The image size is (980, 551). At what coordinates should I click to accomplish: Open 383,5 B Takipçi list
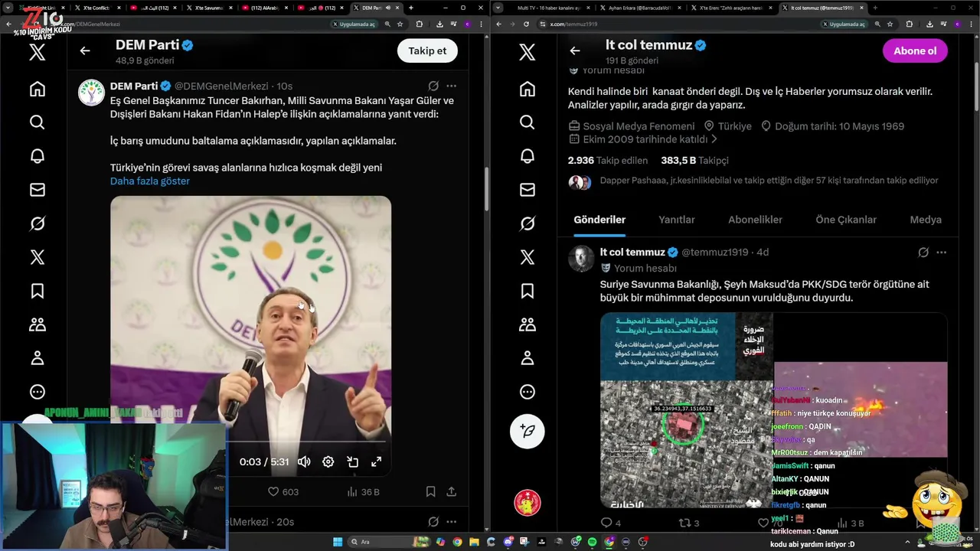tap(694, 161)
